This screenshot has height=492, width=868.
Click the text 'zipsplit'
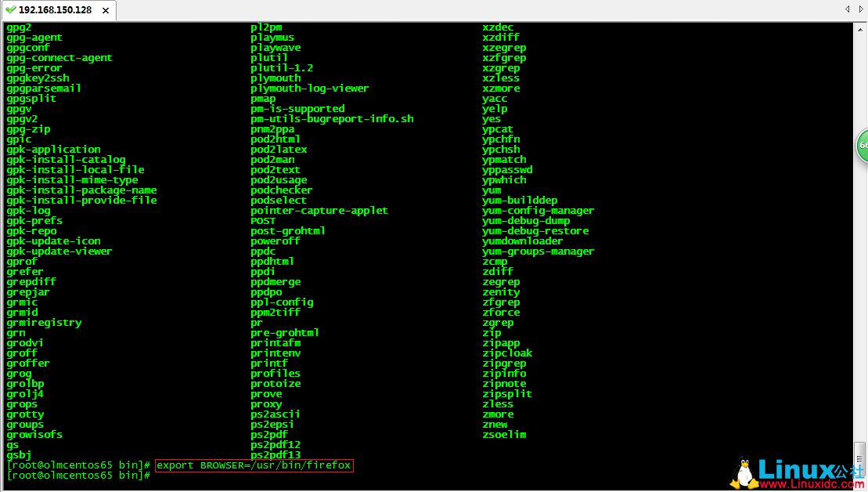[x=507, y=393]
